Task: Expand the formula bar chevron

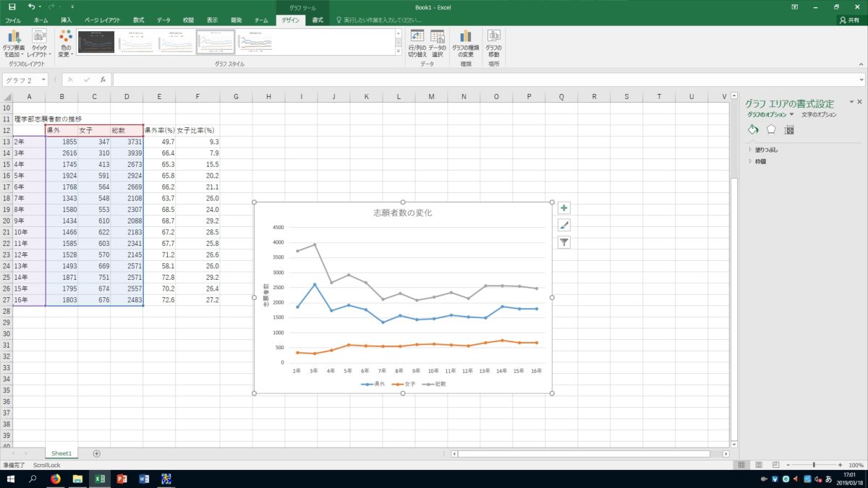Action: pyautogui.click(x=861, y=80)
